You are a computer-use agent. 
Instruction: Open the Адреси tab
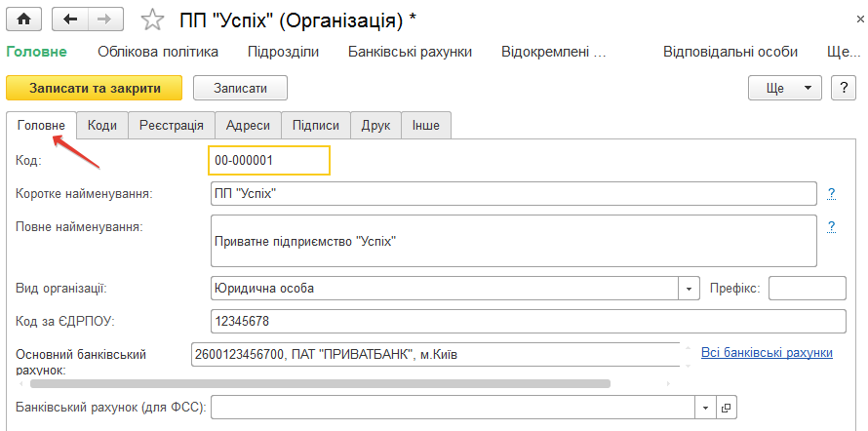[248, 125]
